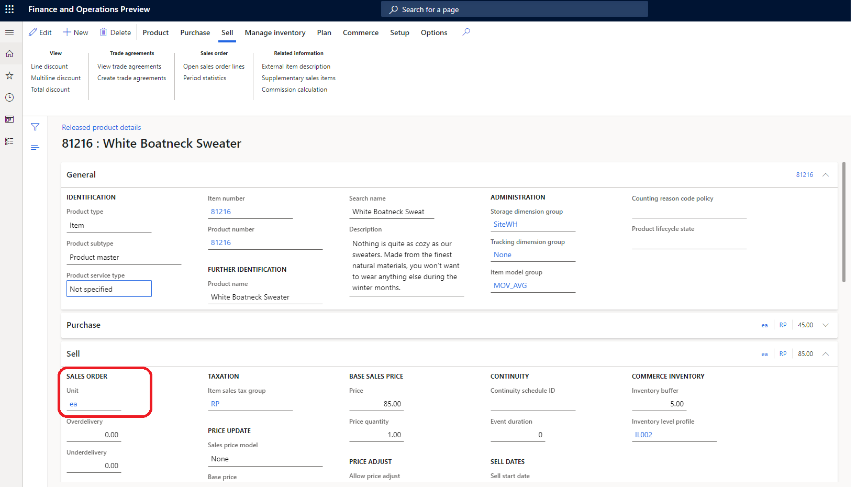Viewport: 868px width, 487px height.
Task: Open the Product service type dropdown
Action: pyautogui.click(x=109, y=289)
